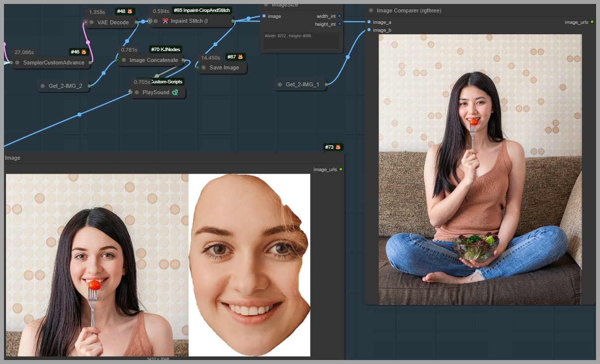The width and height of the screenshot is (600, 364).
Task: Toggle the collapse dot on Get_2-IMG_1 node
Action: point(280,85)
